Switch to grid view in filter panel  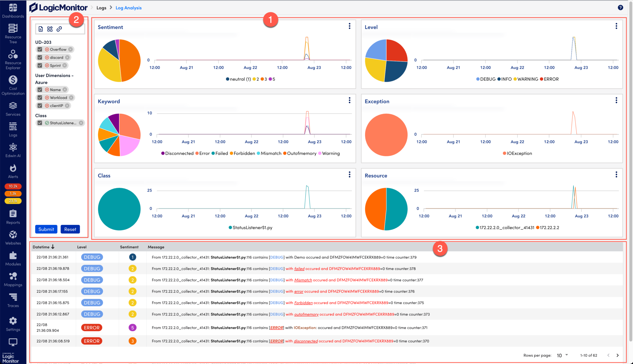click(x=50, y=29)
